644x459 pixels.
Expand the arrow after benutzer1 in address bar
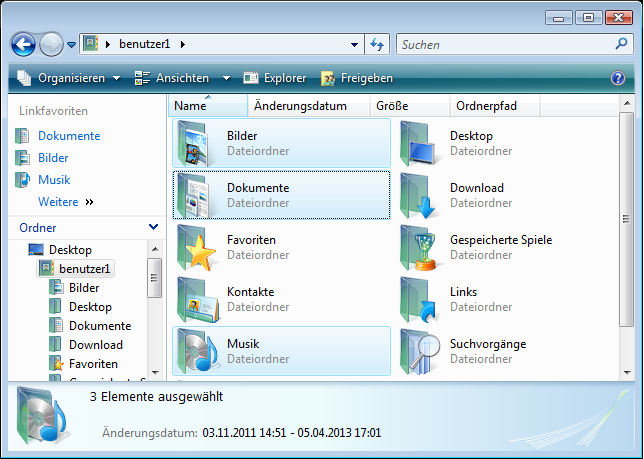[182, 44]
